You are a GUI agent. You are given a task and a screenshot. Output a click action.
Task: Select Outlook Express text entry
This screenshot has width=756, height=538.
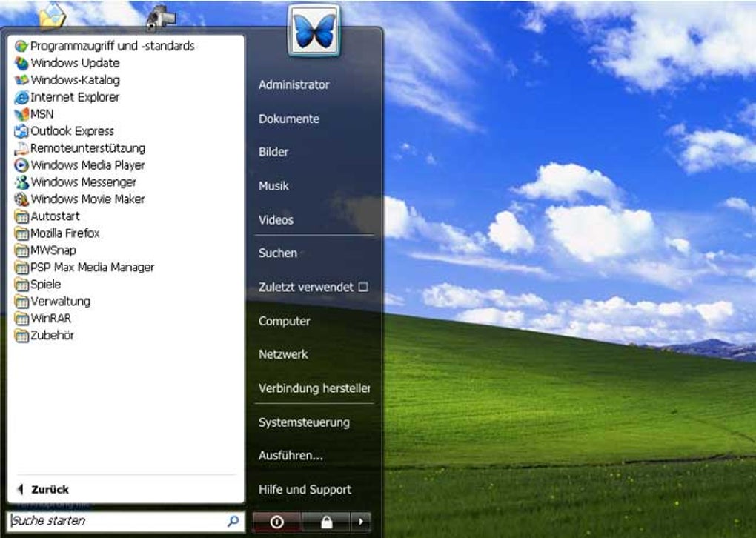[73, 131]
